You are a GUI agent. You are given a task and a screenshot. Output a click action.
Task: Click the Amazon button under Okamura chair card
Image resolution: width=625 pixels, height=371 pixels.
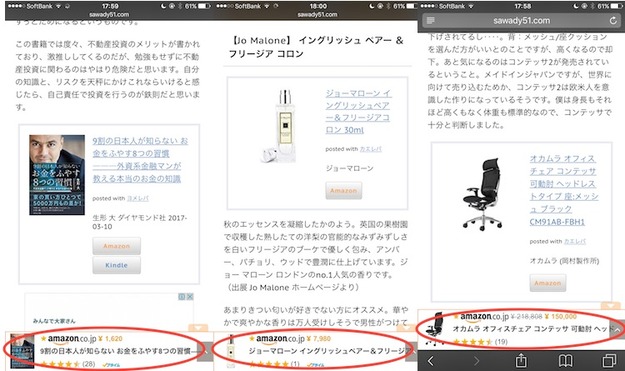click(548, 283)
